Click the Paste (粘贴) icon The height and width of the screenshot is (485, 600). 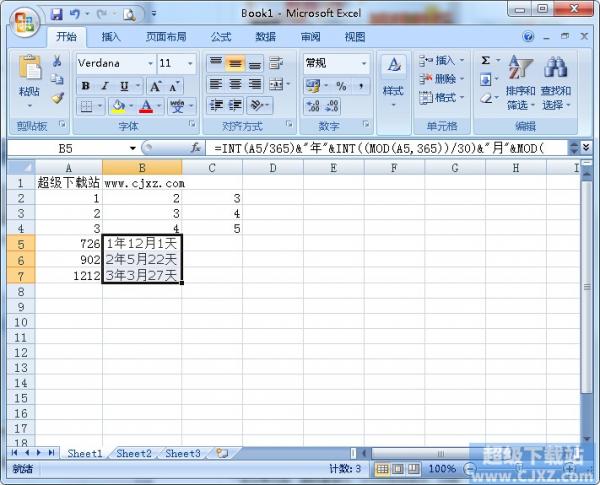(x=29, y=73)
